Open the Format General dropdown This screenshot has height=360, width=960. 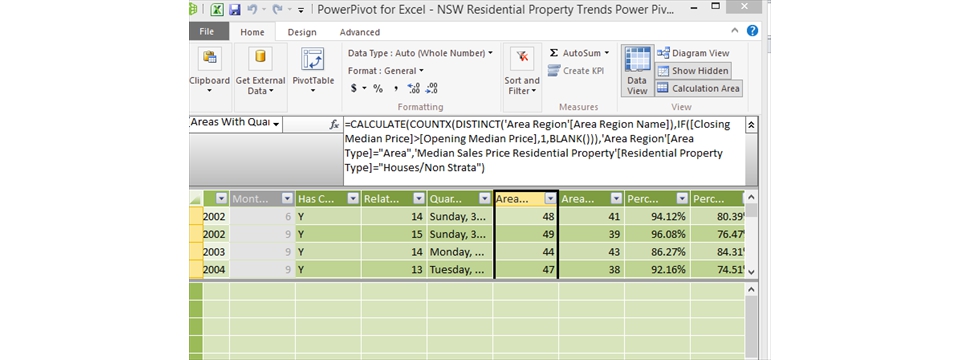386,70
